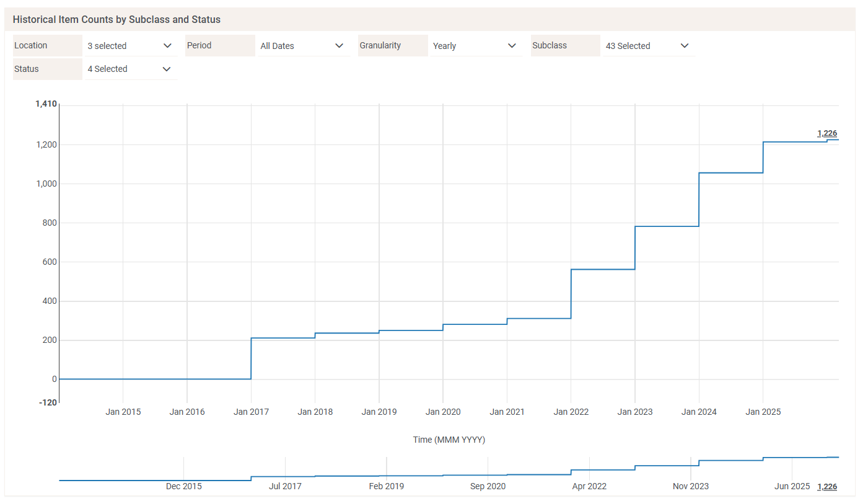Select the Location field label
This screenshot has height=501, width=868.
pyautogui.click(x=31, y=45)
